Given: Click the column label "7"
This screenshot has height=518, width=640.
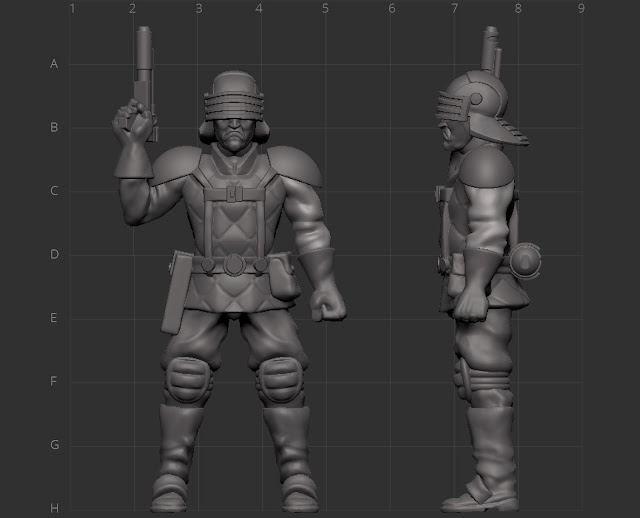Looking at the screenshot, I should click(x=455, y=9).
